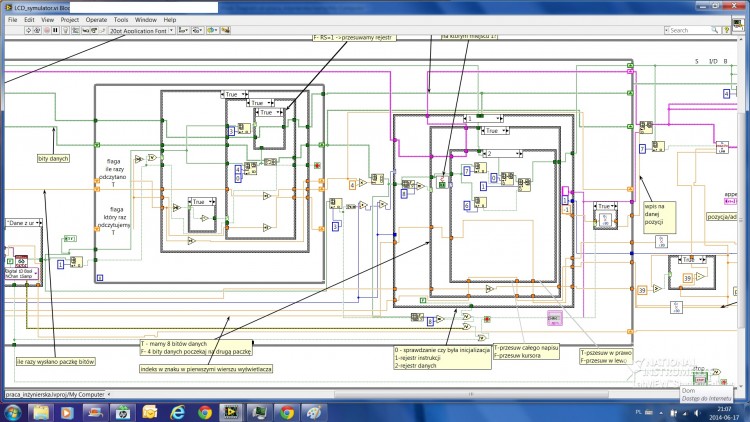Click the 'T-pszesuw w prawo' comment
The height and width of the screenshot is (422, 750).
coord(606,356)
